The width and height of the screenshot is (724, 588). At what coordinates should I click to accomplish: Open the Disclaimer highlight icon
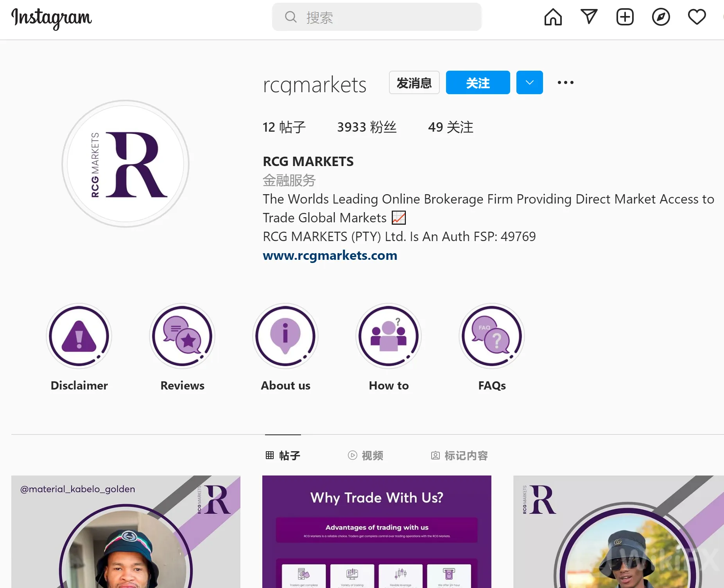click(x=79, y=336)
